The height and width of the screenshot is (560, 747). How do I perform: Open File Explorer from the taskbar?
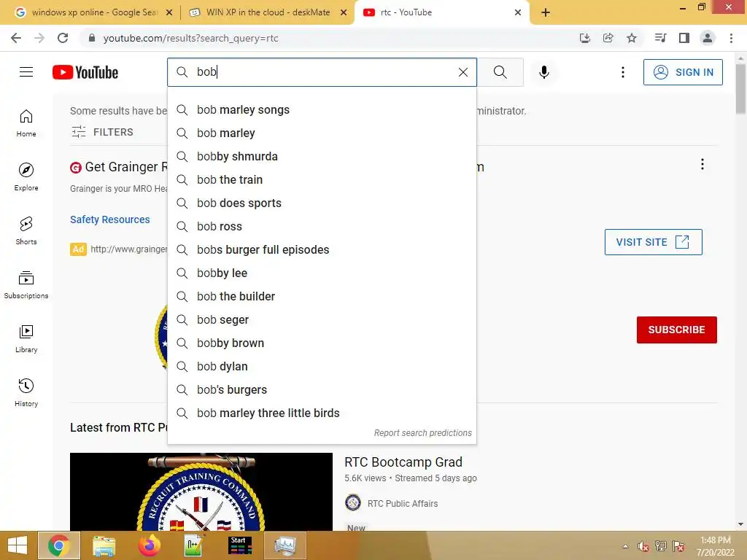[104, 545]
